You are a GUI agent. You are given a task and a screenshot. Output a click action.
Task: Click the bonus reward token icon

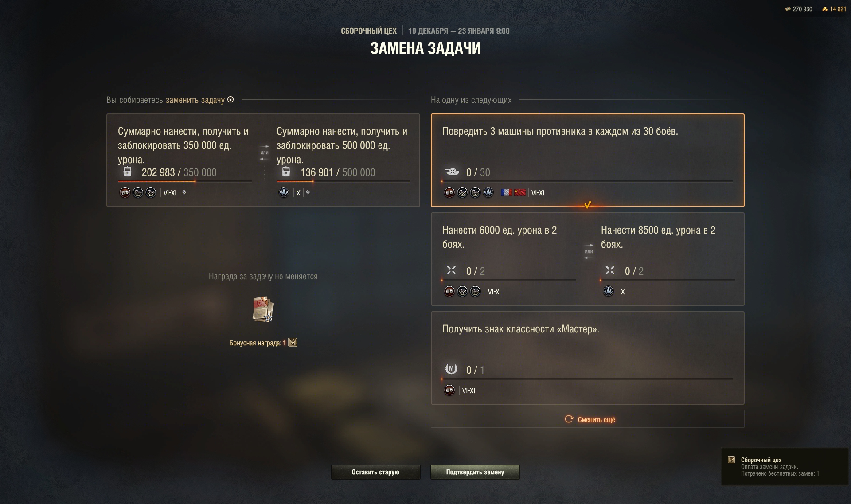(293, 342)
